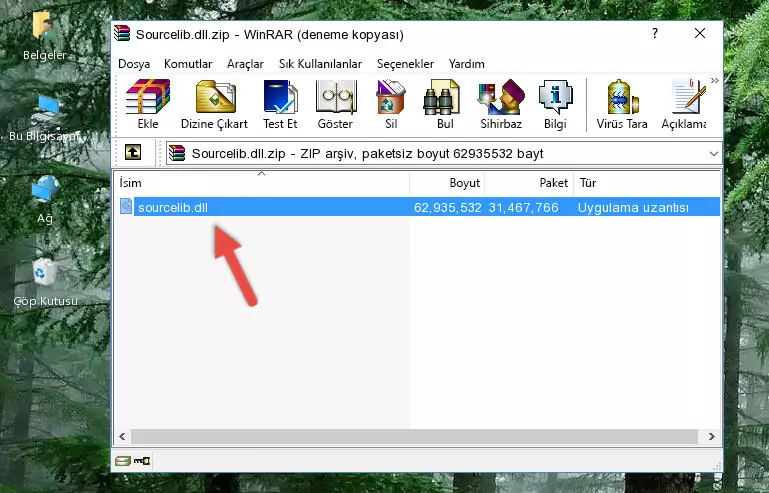The image size is (769, 493).
Task: Click the sourcelib.dll file icon
Action: pos(126,207)
